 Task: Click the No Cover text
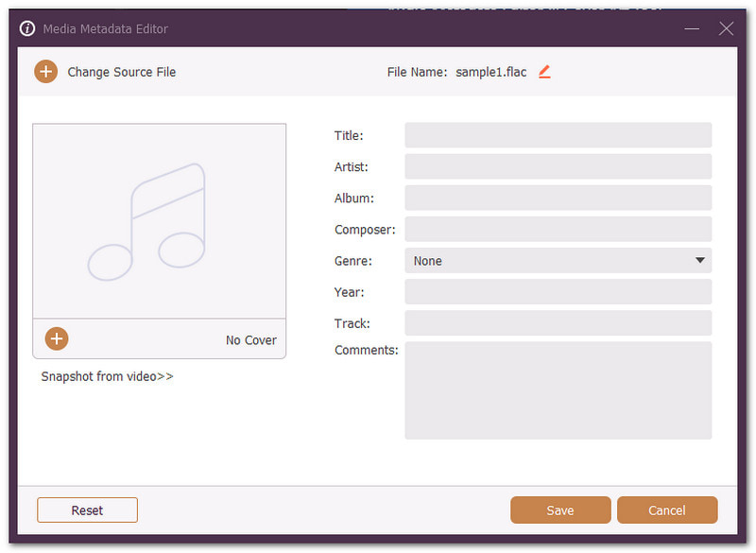[x=251, y=340]
